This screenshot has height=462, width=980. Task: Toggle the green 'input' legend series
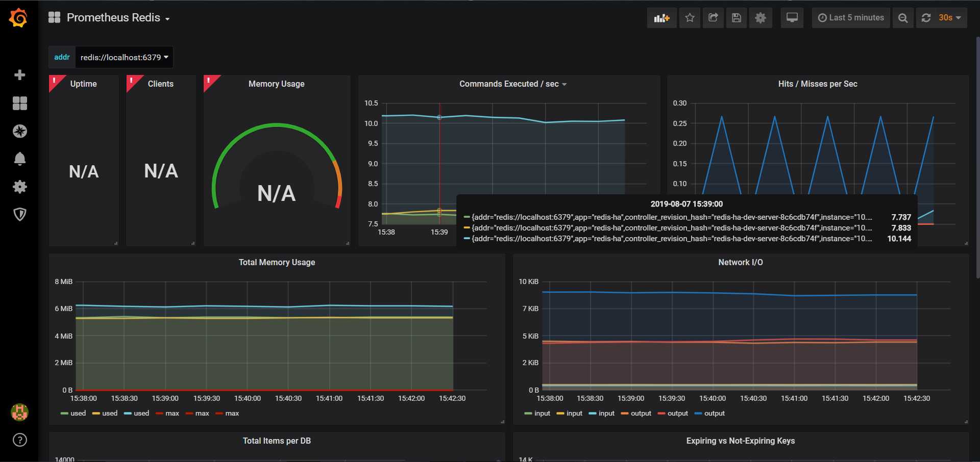[542, 413]
